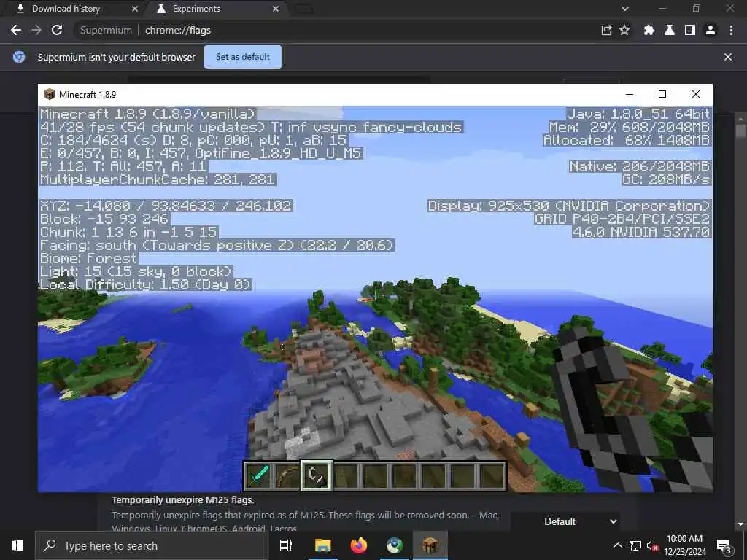The height and width of the screenshot is (560, 747).
Task: Open the notification center icon
Action: 724,545
